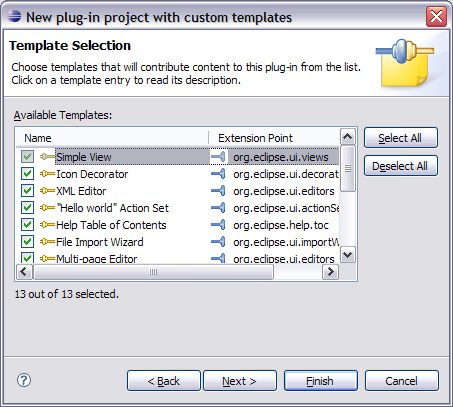The image size is (453, 407).
Task: Click the extension point icon for org.eclipse.help.toc
Action: 218,225
